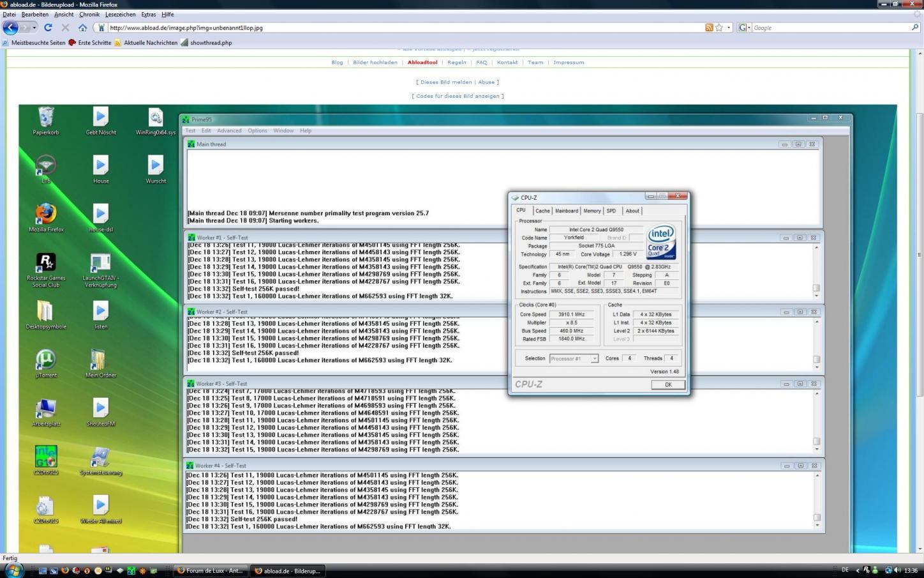
Task: Open the Meistbesuchte Seiten bookmark
Action: point(34,43)
